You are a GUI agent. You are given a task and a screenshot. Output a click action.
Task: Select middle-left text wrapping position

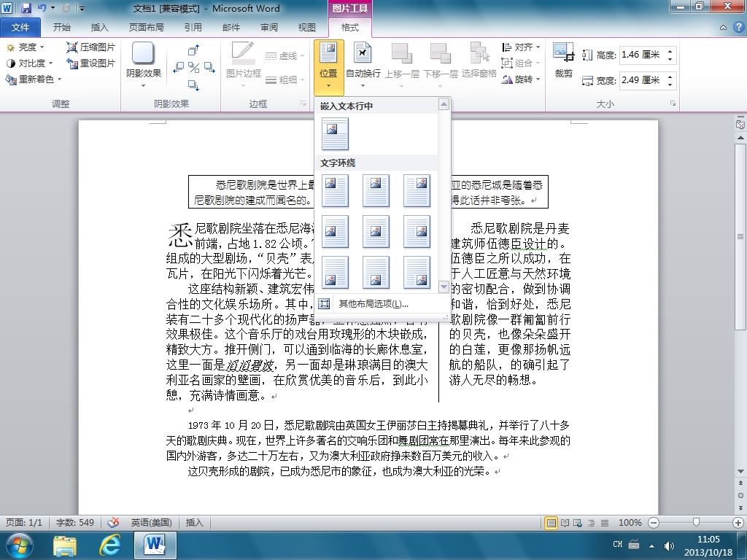(335, 231)
